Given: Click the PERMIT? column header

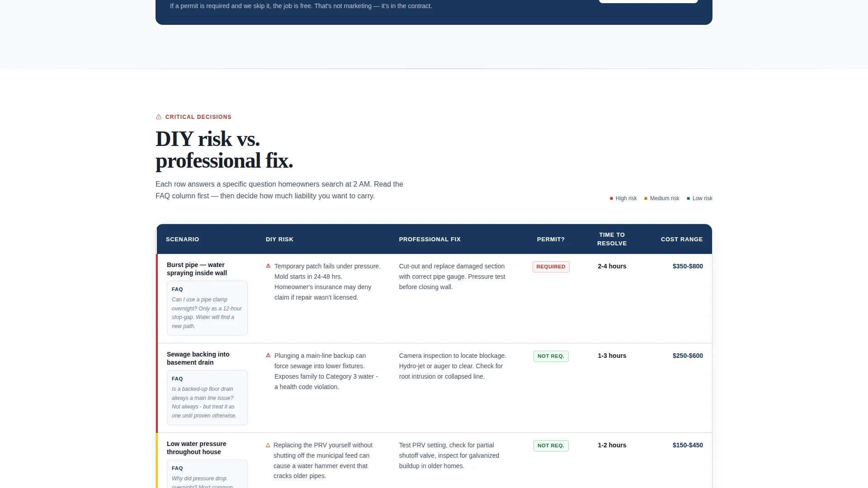Looking at the screenshot, I should [551, 239].
